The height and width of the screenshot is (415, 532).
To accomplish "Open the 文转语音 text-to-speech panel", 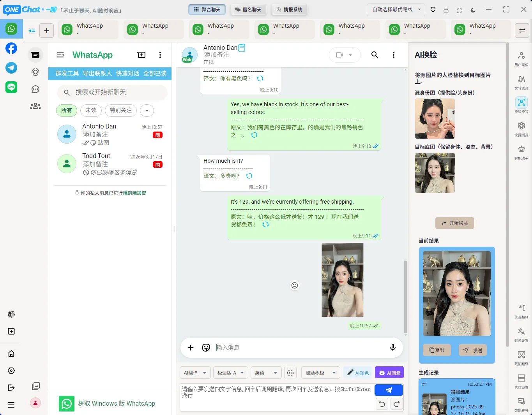I will pyautogui.click(x=521, y=80).
